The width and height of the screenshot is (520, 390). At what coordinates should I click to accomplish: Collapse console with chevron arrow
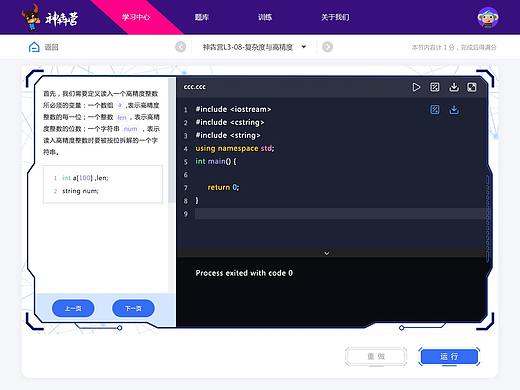pos(327,253)
